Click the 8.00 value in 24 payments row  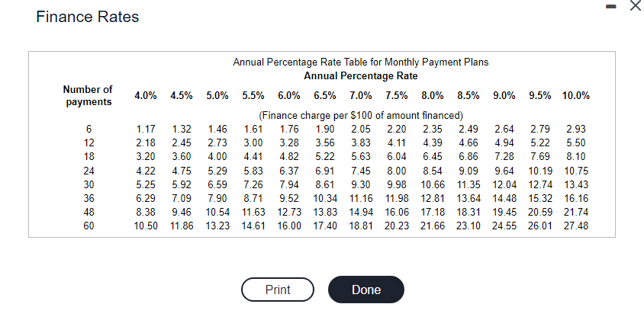(397, 170)
